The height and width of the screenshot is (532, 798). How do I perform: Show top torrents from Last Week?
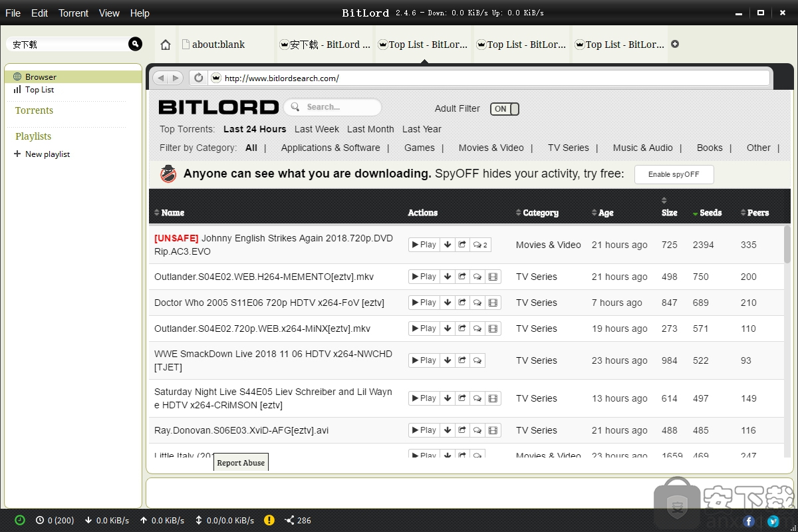pos(317,129)
